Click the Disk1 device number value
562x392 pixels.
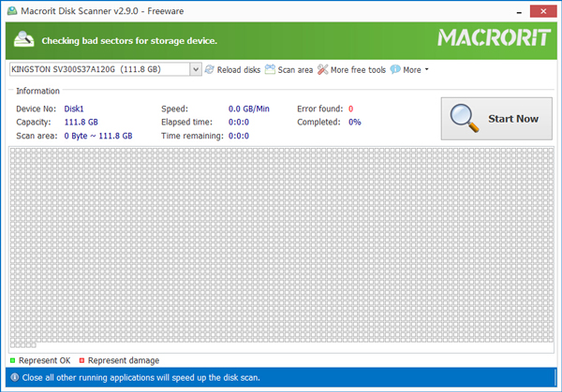pyautogui.click(x=74, y=109)
